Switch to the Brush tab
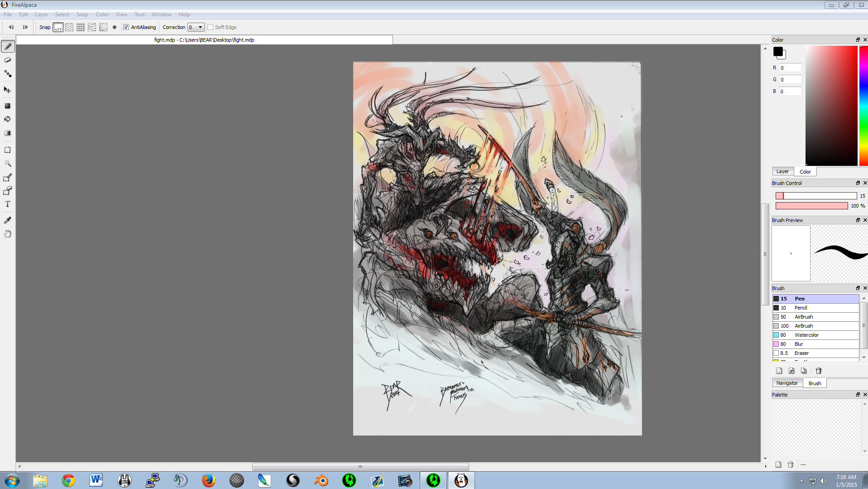The width and height of the screenshot is (868, 489). pos(815,383)
